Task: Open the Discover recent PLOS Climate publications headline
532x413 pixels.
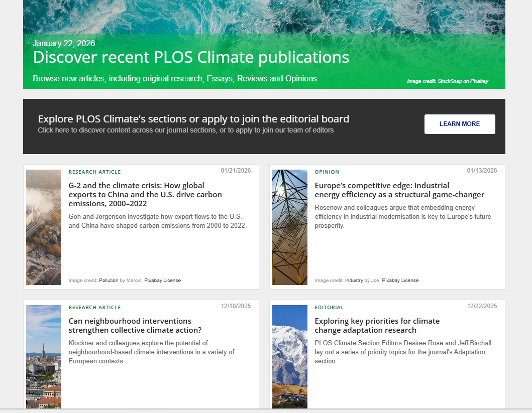Action: [191, 57]
